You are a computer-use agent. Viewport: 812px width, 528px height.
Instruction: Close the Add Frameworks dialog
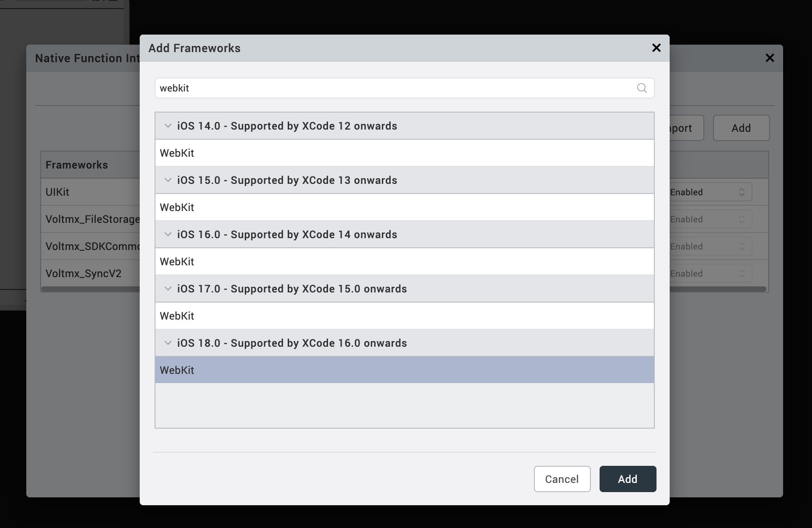pos(656,48)
